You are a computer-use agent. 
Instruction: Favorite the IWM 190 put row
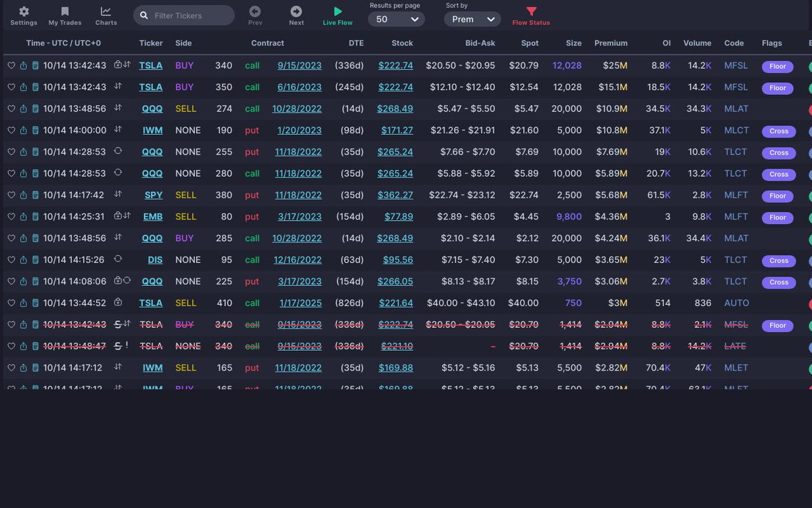[12, 131]
